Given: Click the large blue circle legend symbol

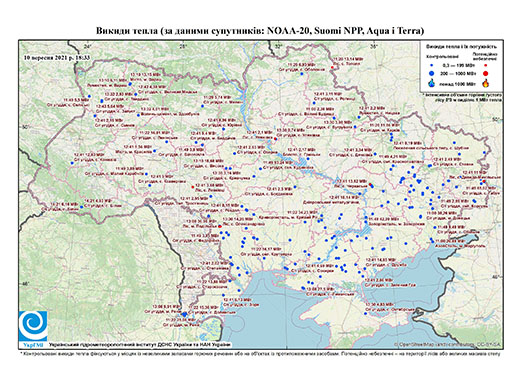Looking at the screenshot, I should 432,73.
